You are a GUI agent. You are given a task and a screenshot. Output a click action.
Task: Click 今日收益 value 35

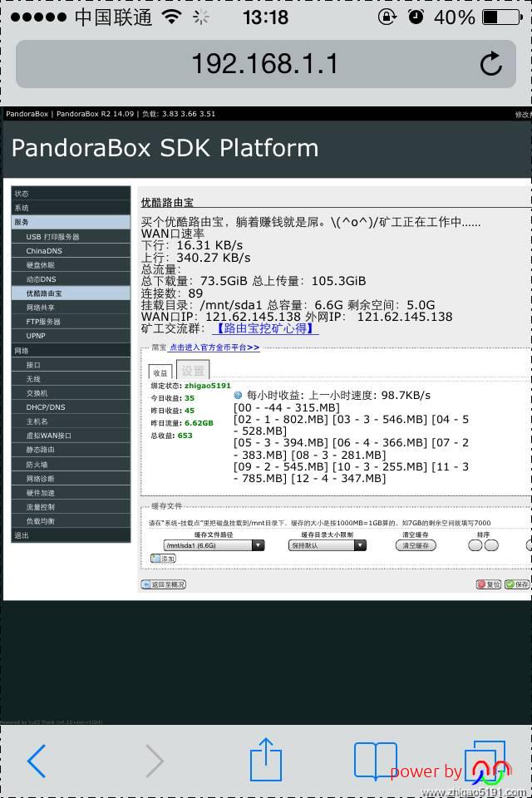190,398
